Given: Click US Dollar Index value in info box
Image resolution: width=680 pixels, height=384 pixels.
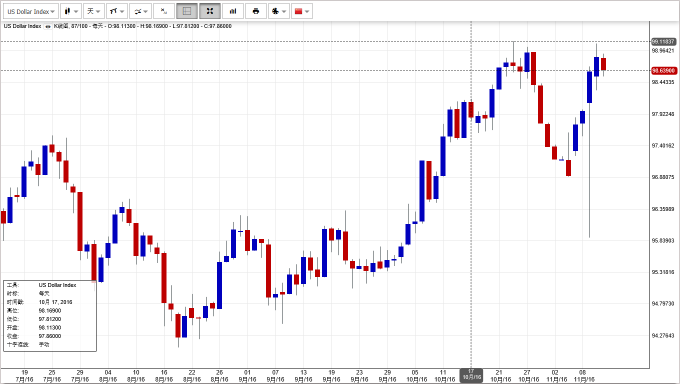Looking at the screenshot, I should click(57, 285).
